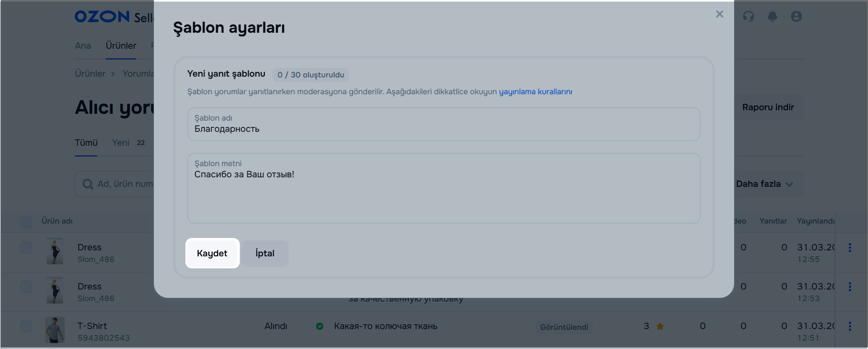Screen dimensions: 868x349
Task: Switch to the Yeni tab
Action: (x=121, y=143)
